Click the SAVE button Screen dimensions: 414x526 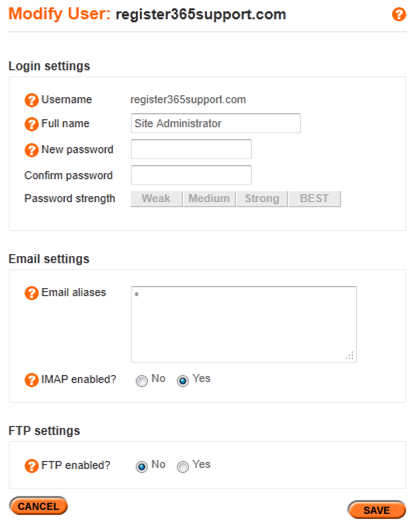[x=376, y=510]
